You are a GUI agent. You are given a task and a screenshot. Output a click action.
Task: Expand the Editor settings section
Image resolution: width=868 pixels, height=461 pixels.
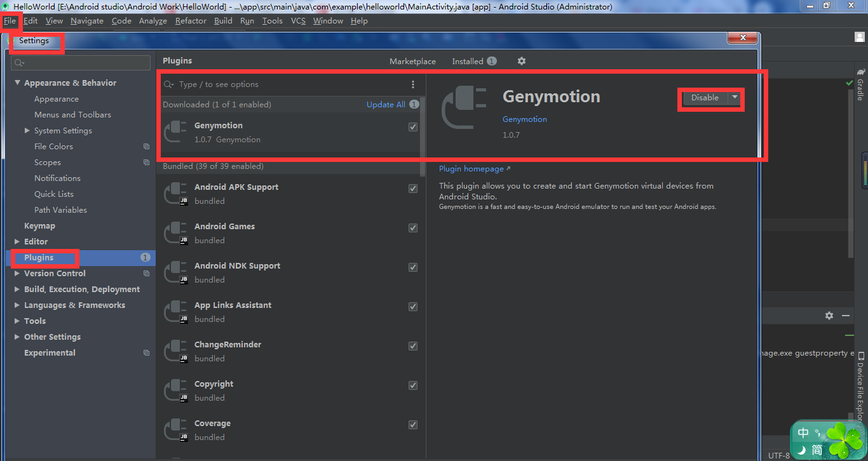tap(17, 242)
